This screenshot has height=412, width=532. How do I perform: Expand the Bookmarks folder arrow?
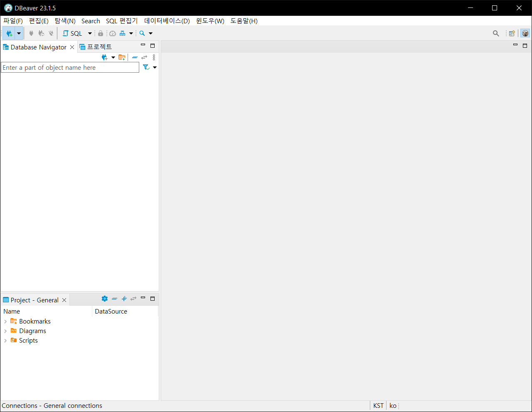point(5,321)
